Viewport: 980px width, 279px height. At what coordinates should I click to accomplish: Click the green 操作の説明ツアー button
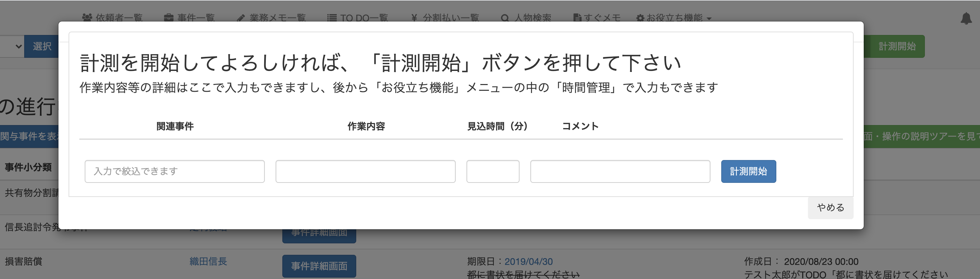[922, 136]
